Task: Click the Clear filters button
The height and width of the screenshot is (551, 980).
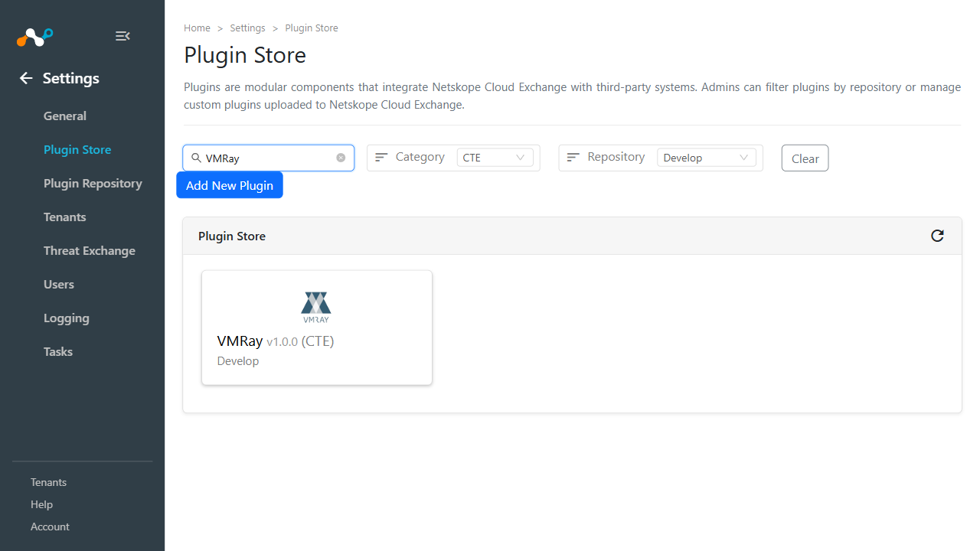Action: pos(805,158)
